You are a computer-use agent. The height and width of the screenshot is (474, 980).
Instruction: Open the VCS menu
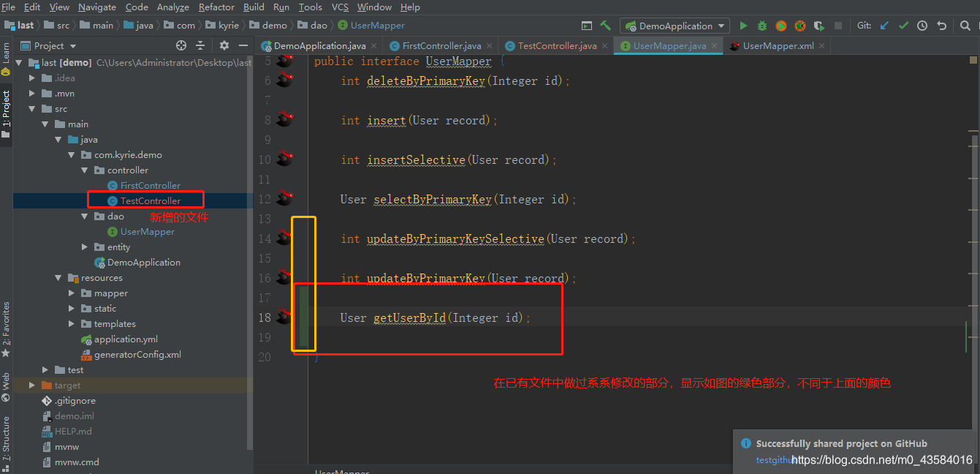click(340, 7)
